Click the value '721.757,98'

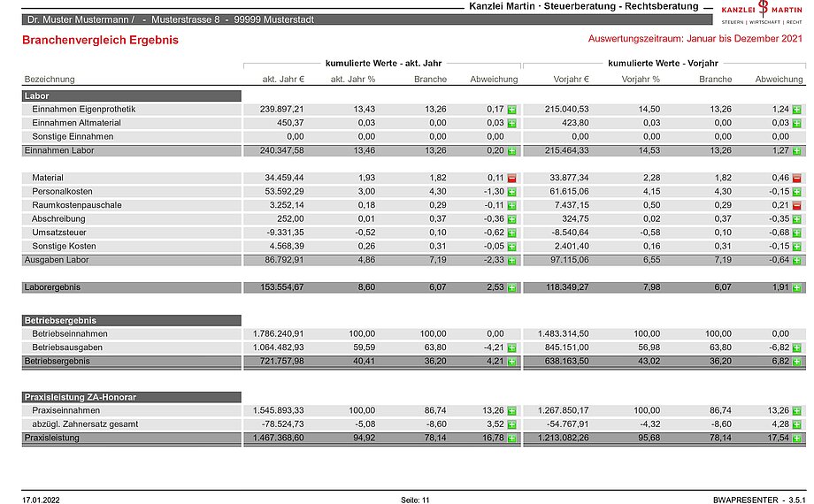pos(281,362)
